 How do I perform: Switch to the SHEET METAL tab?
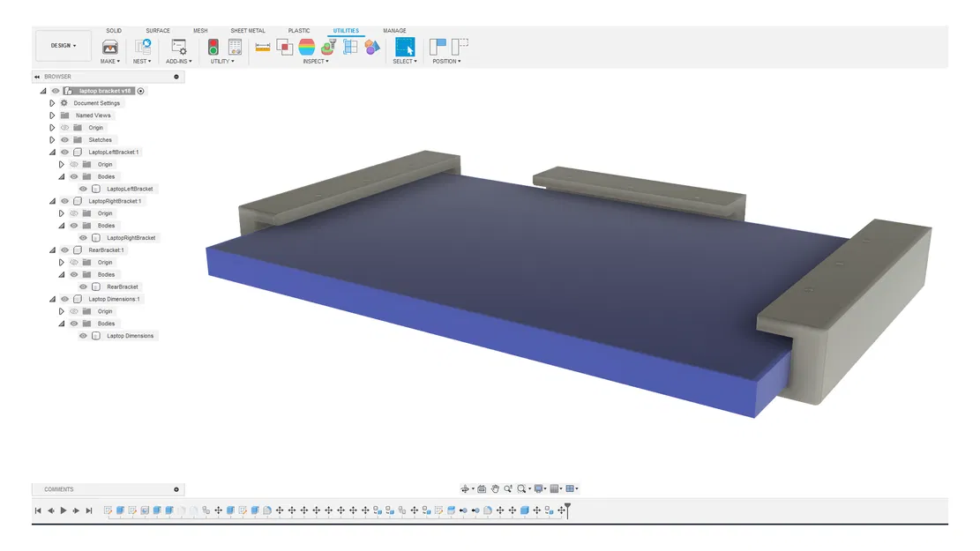(248, 31)
